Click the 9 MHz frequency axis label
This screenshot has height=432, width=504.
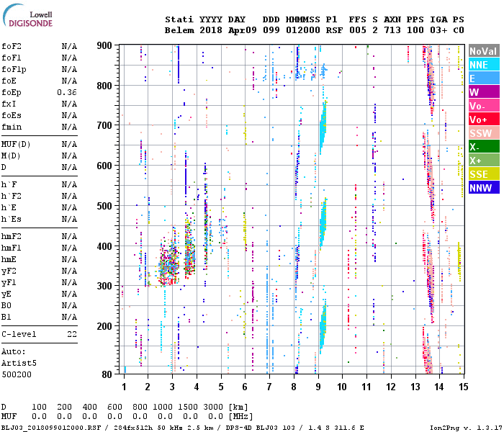point(318,387)
